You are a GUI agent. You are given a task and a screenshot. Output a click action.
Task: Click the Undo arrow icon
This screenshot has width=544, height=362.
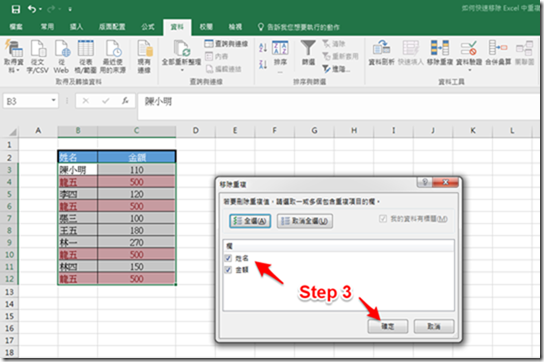tap(32, 9)
